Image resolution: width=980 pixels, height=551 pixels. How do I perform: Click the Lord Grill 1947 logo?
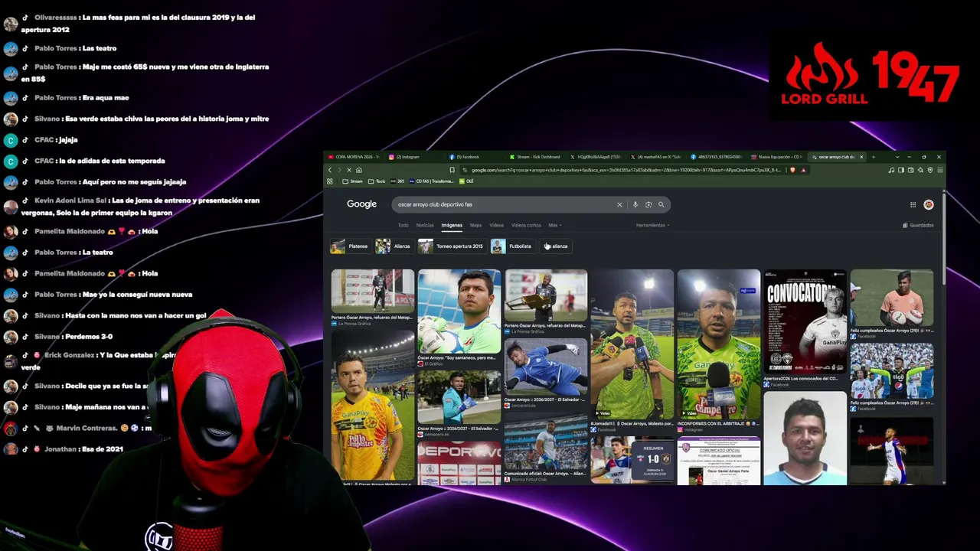click(x=870, y=73)
